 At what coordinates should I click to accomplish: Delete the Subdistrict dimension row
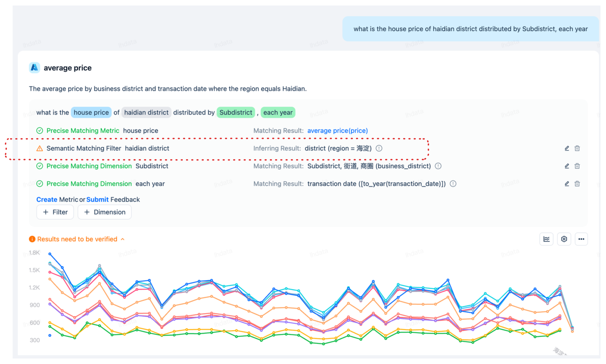577,166
